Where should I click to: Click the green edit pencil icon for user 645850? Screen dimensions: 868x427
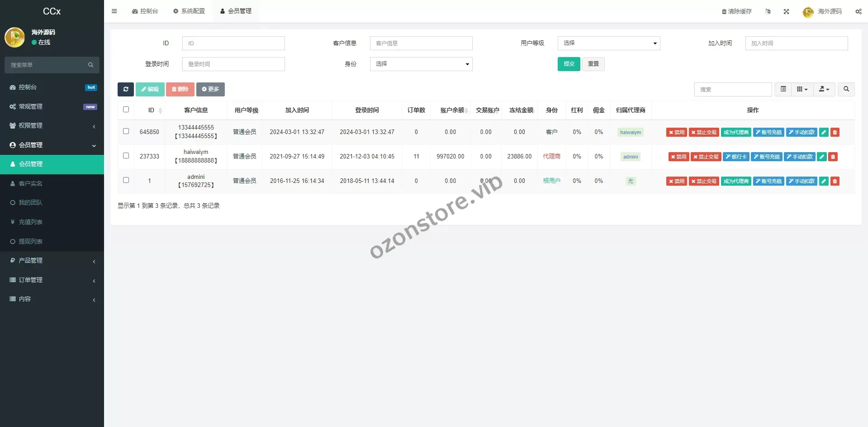point(824,132)
